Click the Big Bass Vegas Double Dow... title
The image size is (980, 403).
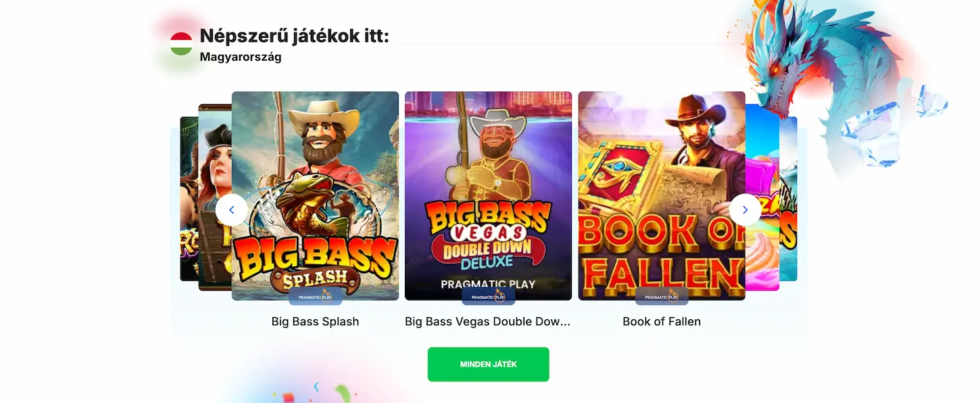pyautogui.click(x=488, y=322)
